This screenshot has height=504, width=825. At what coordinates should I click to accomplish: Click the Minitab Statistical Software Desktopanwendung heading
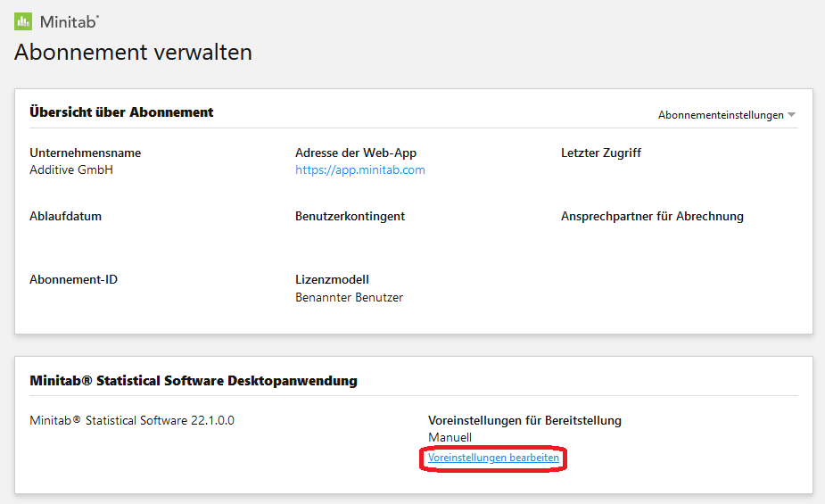coord(194,380)
